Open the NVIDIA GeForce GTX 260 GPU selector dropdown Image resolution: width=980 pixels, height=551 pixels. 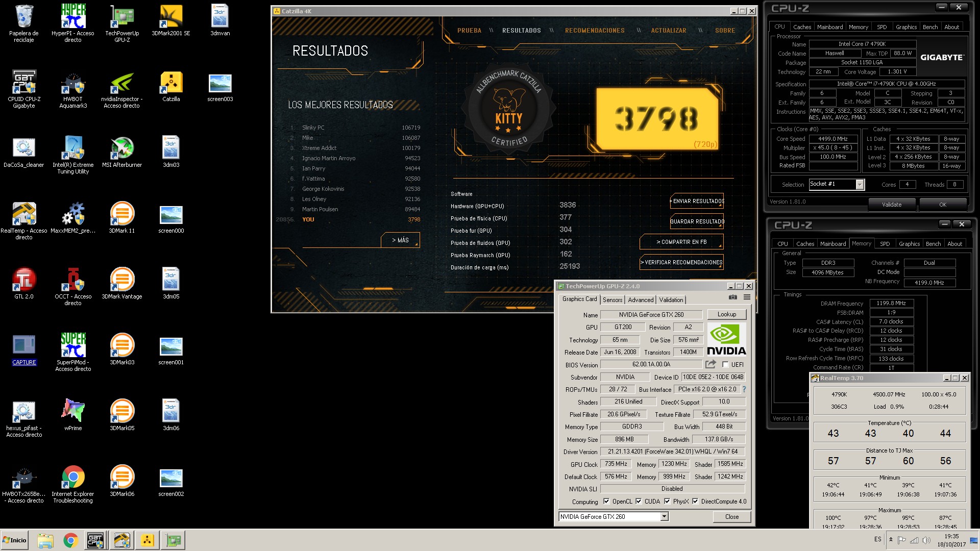pos(664,517)
